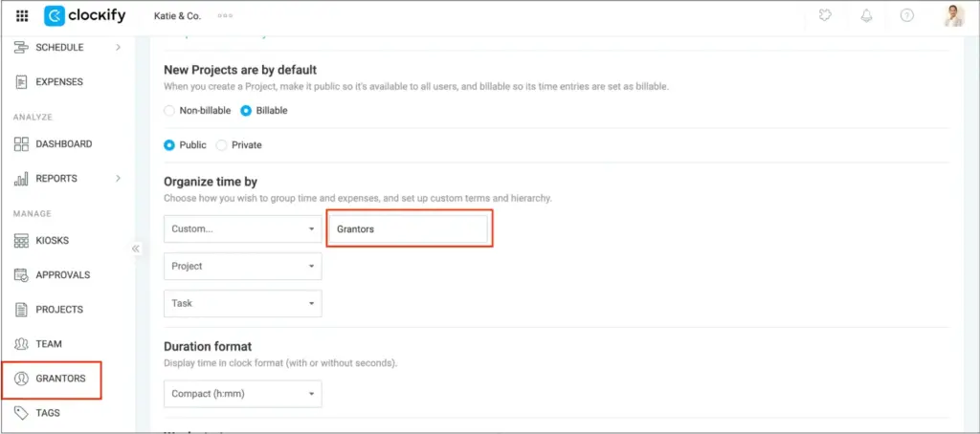Go to Grantors in the sidebar
980x434 pixels.
point(60,379)
